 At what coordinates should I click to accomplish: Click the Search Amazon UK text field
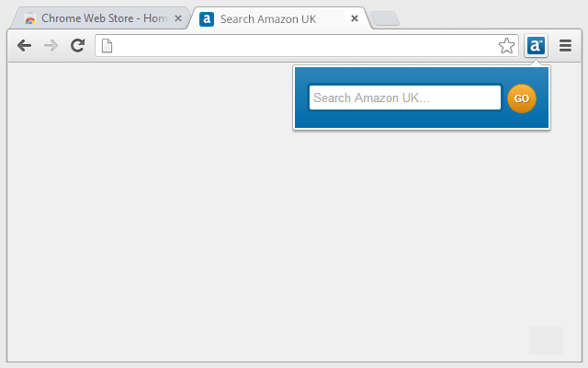(405, 98)
